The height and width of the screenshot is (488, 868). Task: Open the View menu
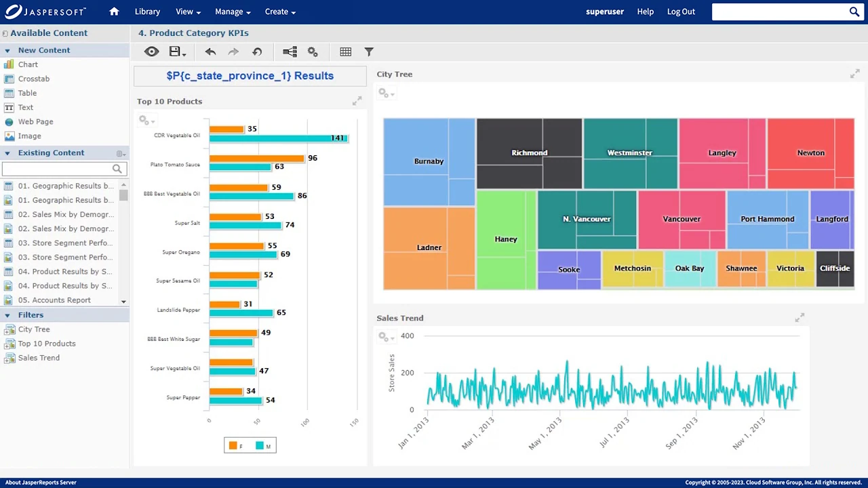click(x=188, y=12)
